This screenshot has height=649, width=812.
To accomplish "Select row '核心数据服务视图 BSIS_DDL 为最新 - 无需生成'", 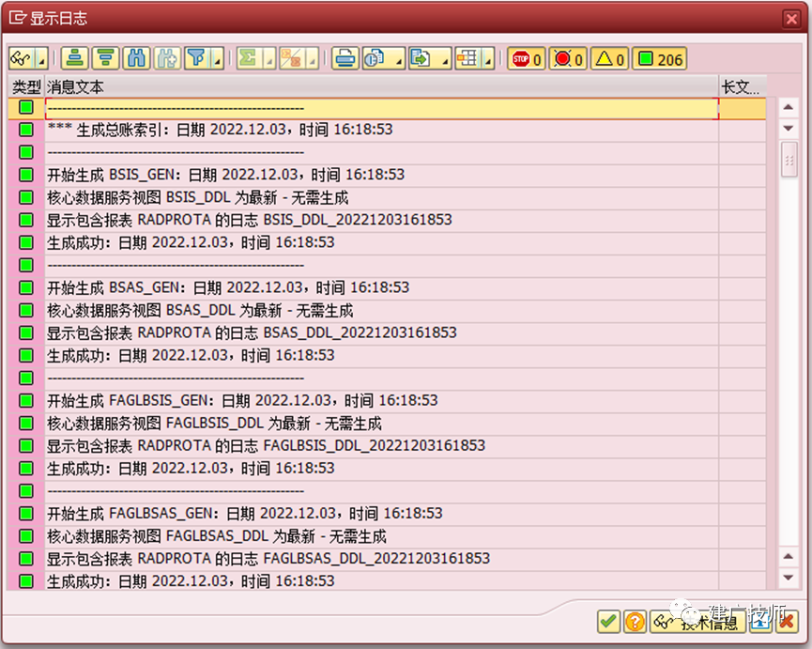I will (x=387, y=197).
